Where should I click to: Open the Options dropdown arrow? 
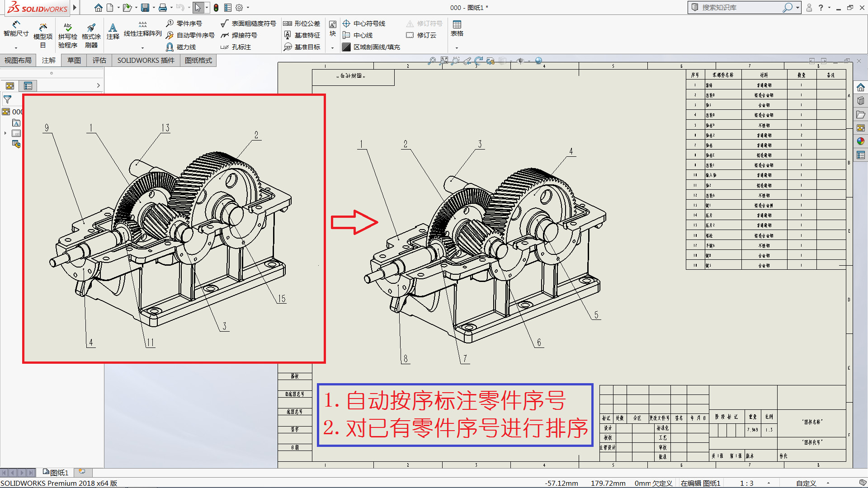pyautogui.click(x=248, y=8)
